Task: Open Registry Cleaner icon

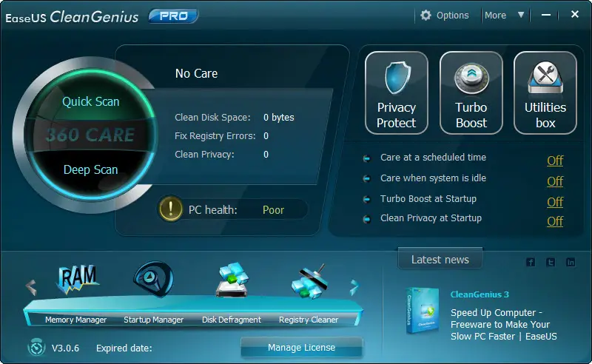Action: [309, 281]
